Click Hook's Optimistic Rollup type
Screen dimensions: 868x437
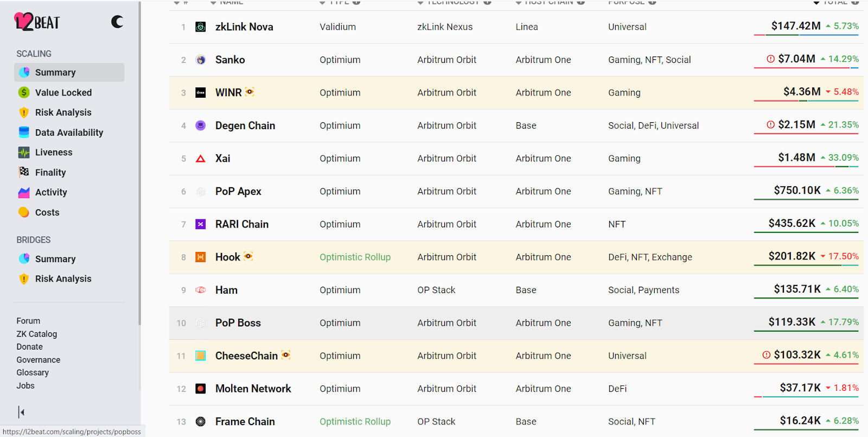pos(355,257)
